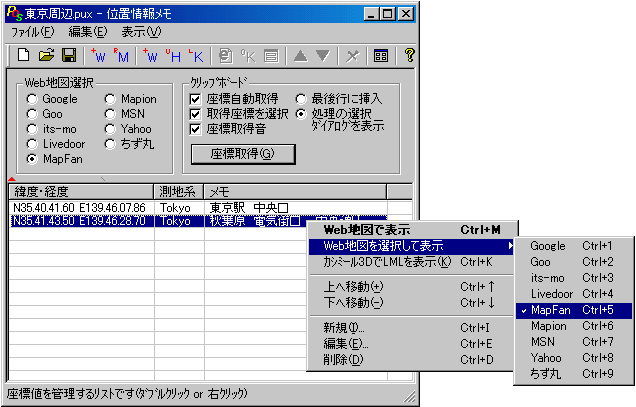Viewport: 636px width, 407px height.
Task: Click the move up triangle toolbar icon
Action: pyautogui.click(x=300, y=55)
